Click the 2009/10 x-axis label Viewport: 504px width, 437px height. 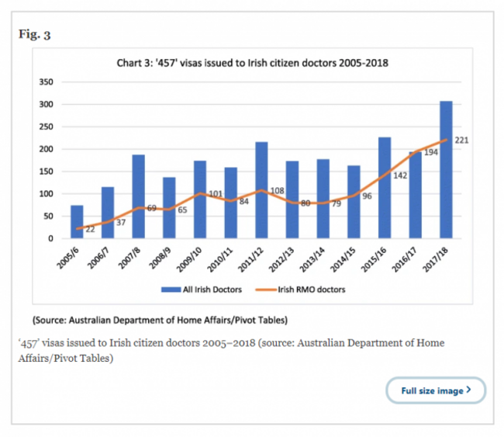189,259
